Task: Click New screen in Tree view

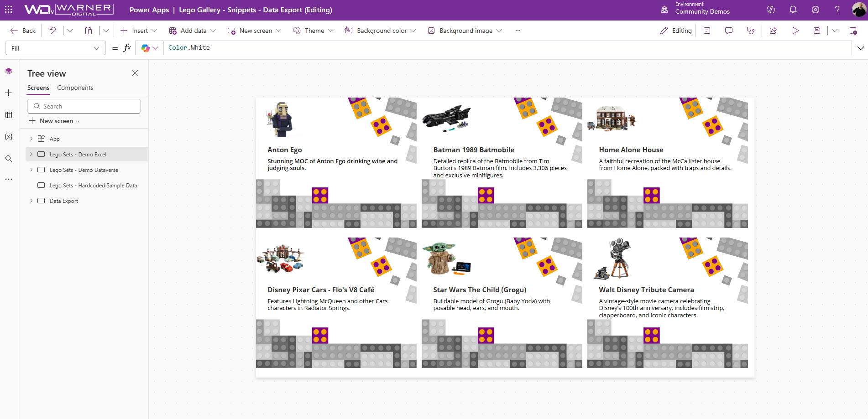Action: tap(54, 121)
